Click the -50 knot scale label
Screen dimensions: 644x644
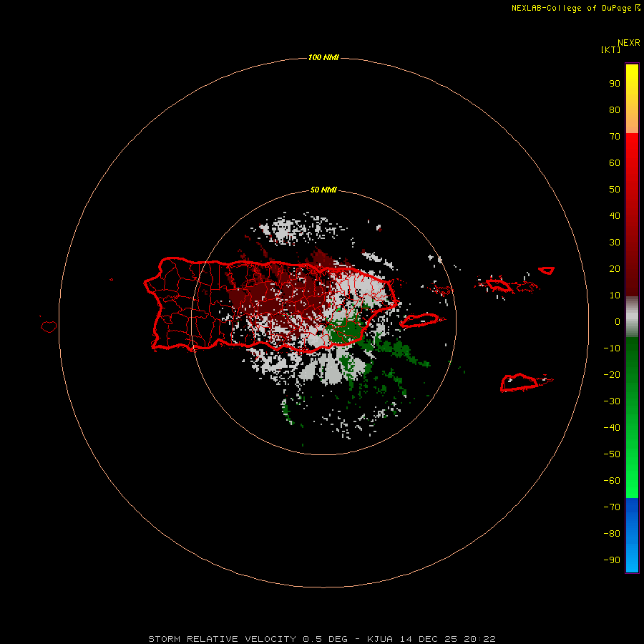coord(612,454)
